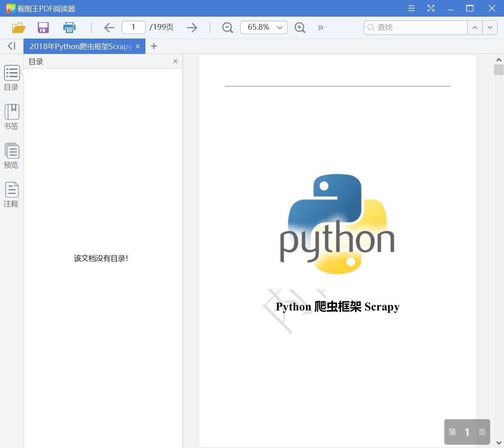Screen dimensions: 504x448
Task: Open the 预览 thumbnails sidebar
Action: (11, 156)
